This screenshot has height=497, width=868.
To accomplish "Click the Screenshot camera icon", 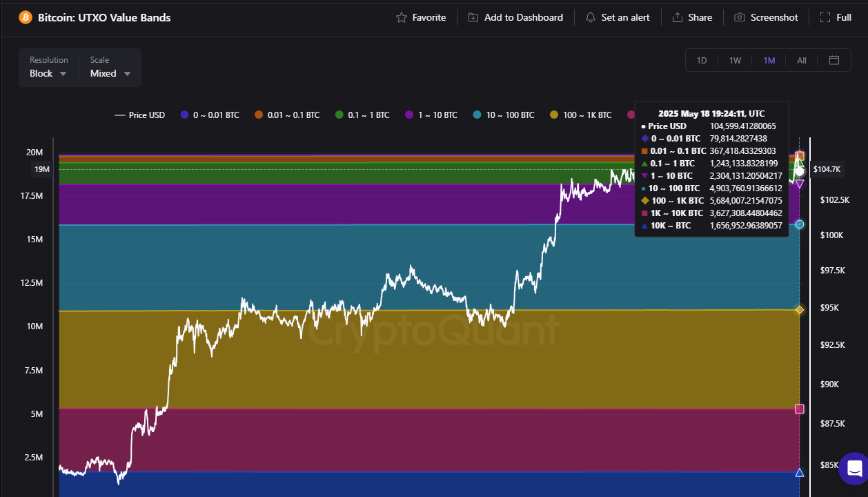I will click(x=740, y=17).
